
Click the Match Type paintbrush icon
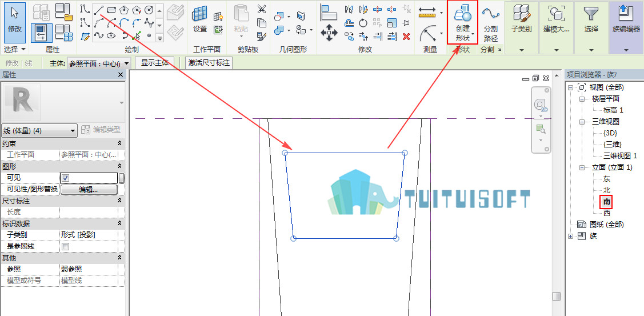[x=262, y=36]
